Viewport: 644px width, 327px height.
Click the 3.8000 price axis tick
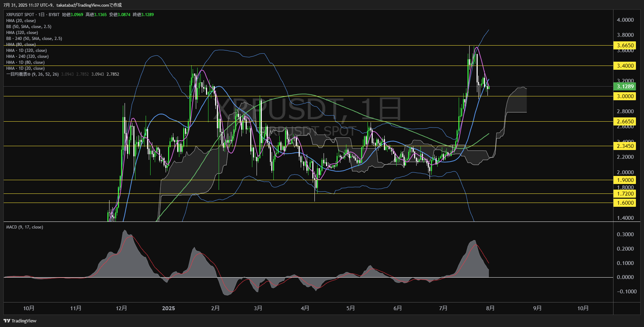[x=625, y=35]
